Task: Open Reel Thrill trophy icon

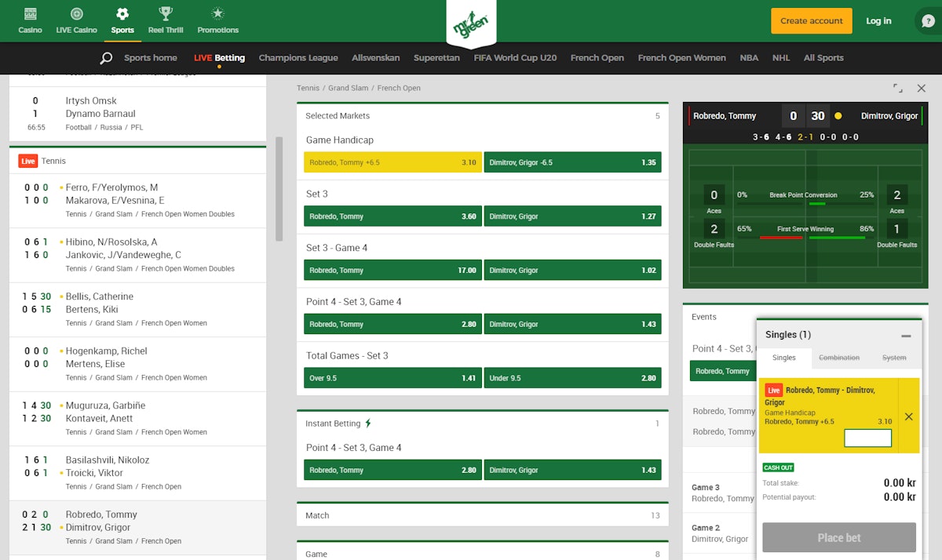Action: click(x=166, y=14)
